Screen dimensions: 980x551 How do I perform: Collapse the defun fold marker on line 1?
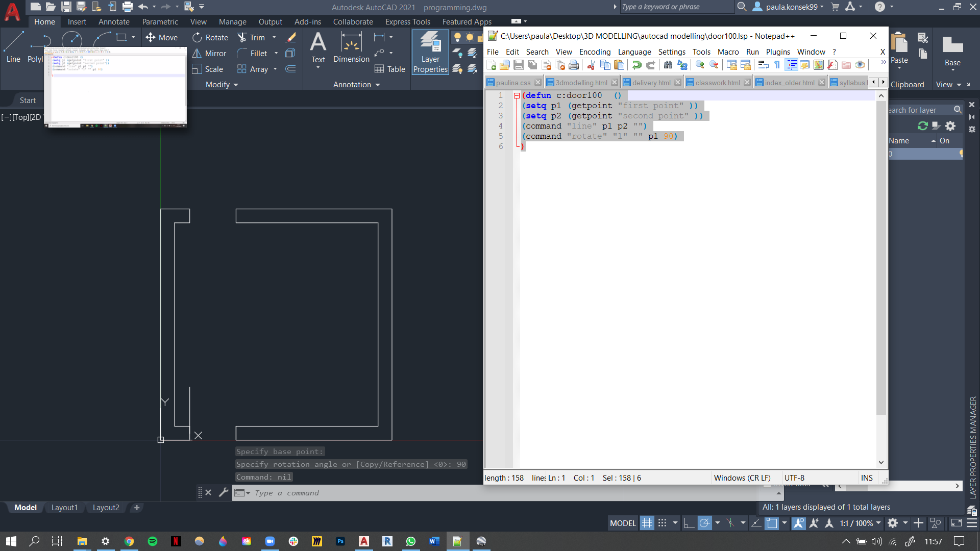(x=517, y=95)
